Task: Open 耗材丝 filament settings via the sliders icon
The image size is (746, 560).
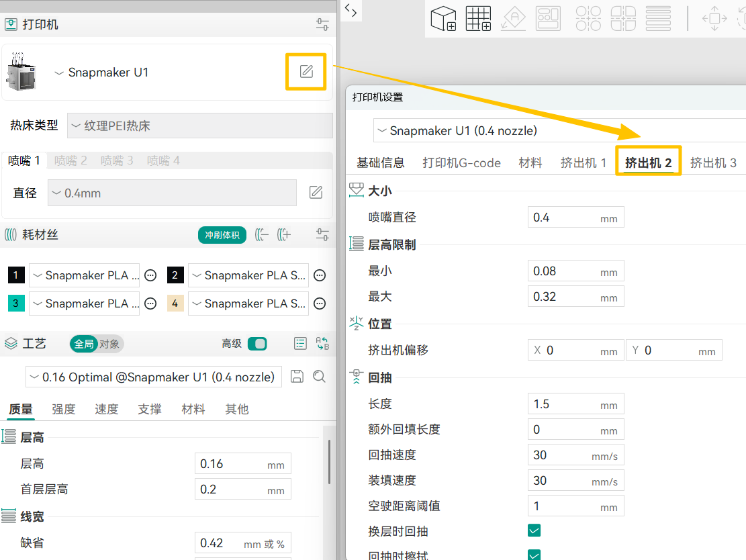Action: point(322,235)
